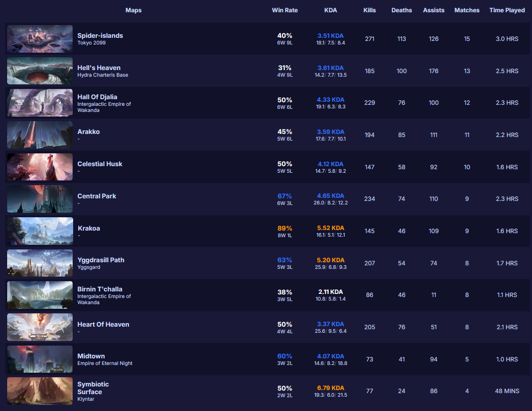Click the Symbiotic Surface map name
Screen dimensions: 532x411
93,388
